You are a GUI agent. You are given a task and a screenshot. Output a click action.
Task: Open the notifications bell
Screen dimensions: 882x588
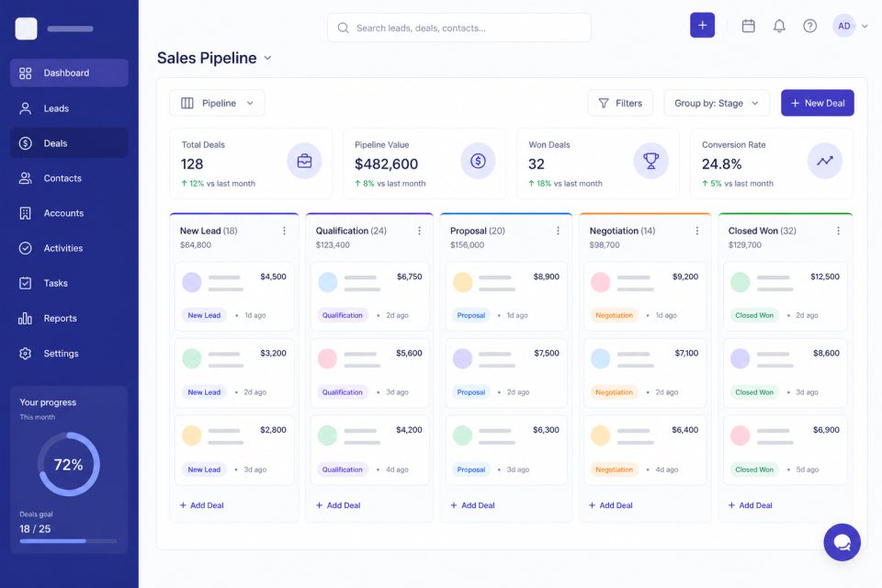tap(779, 26)
